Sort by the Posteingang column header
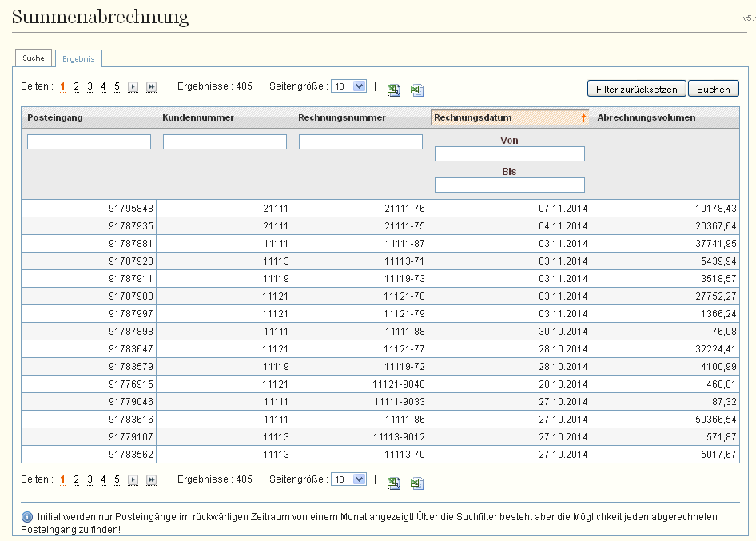 pyautogui.click(x=55, y=117)
